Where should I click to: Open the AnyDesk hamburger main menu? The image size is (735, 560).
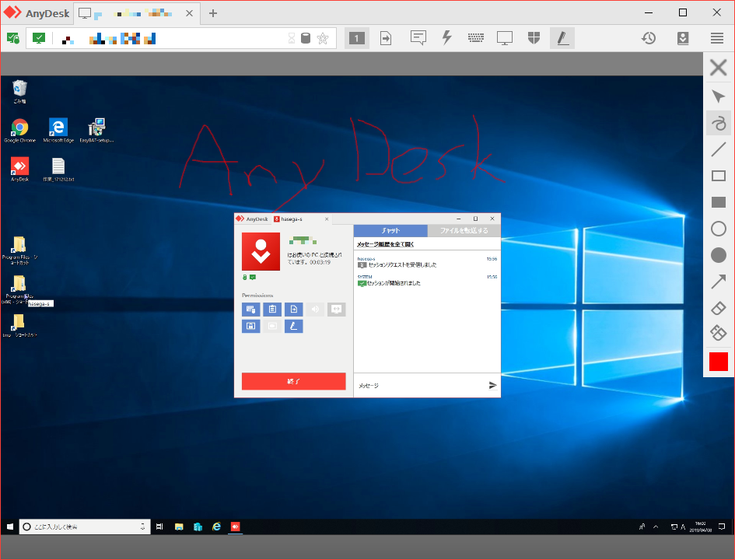[x=717, y=38]
